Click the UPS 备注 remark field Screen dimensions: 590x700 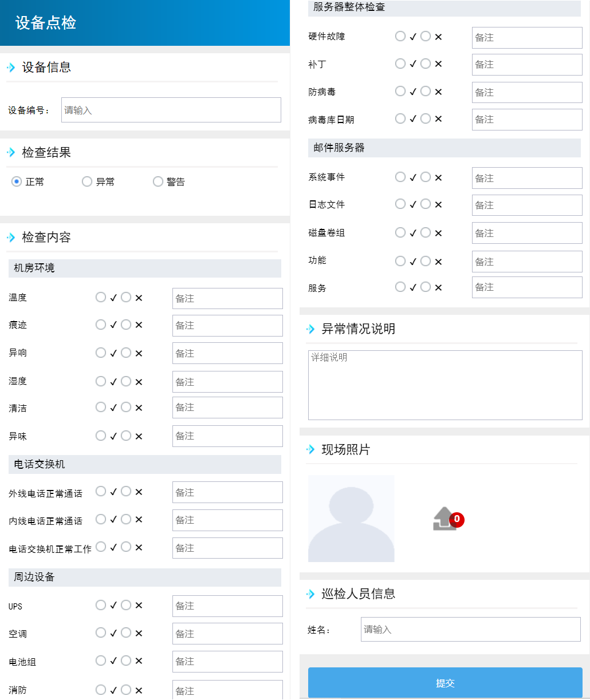[x=227, y=606]
